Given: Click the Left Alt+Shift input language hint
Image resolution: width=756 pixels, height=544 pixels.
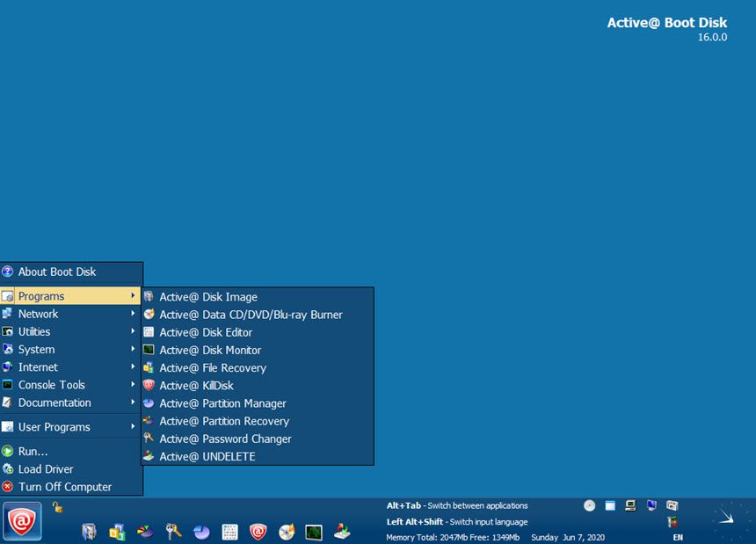Looking at the screenshot, I should 456,522.
